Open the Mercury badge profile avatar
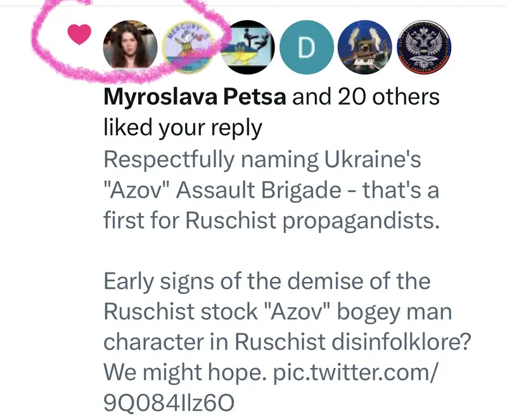This screenshot has height=420, width=507. click(x=189, y=44)
